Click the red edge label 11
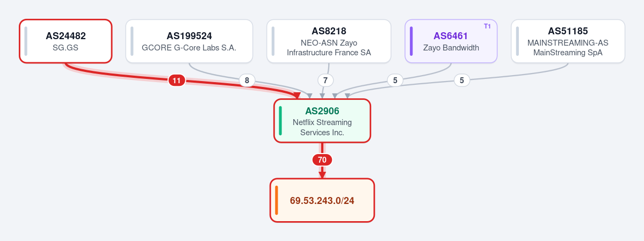644x241 pixels. [x=177, y=81]
